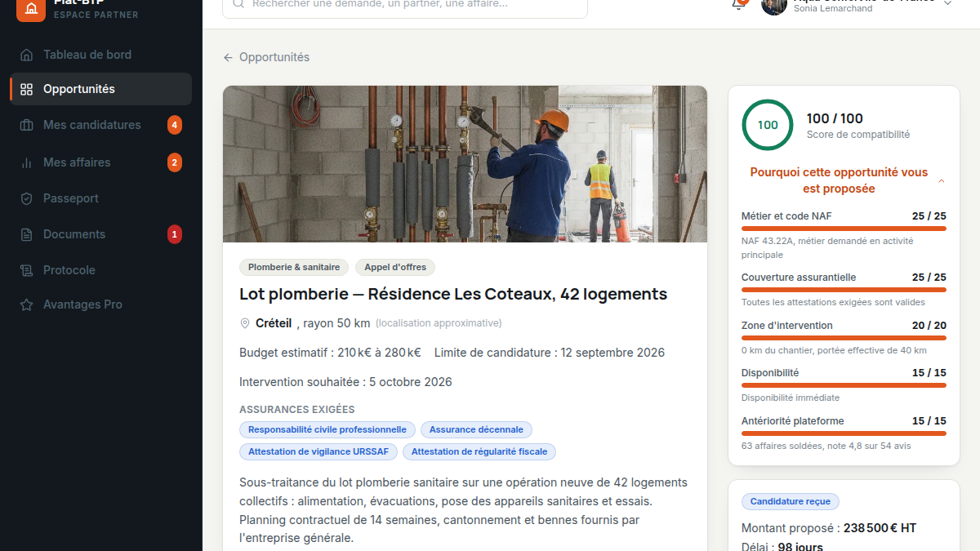Click the 'Attestation de régularité fiscale' chip
Image resolution: width=980 pixels, height=551 pixels.
[x=479, y=451]
